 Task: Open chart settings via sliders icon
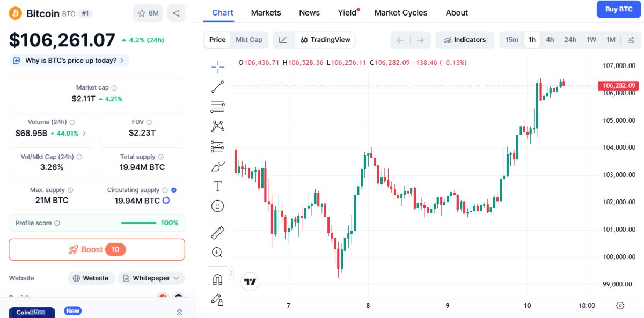(x=632, y=40)
